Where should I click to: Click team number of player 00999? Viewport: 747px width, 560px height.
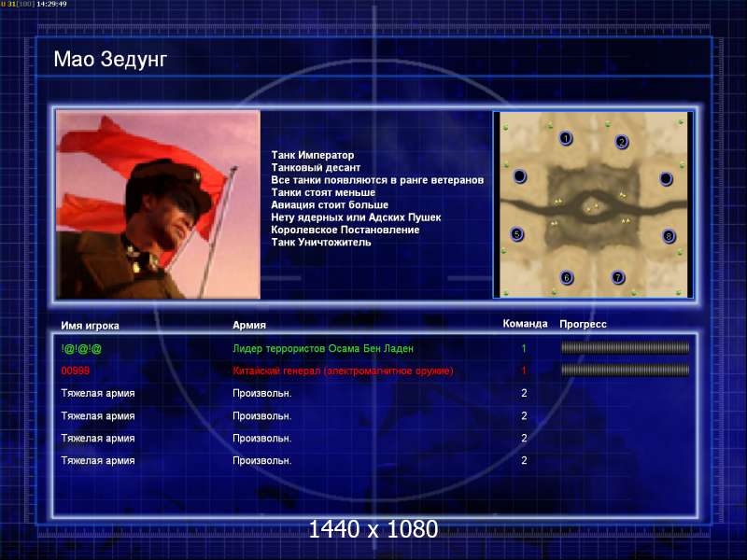(x=524, y=371)
